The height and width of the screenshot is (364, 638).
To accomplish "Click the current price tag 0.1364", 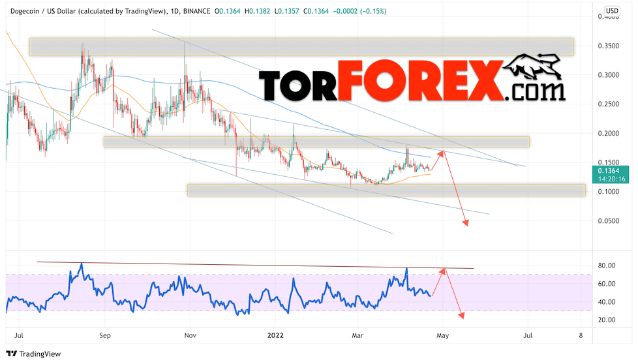I will tap(609, 171).
